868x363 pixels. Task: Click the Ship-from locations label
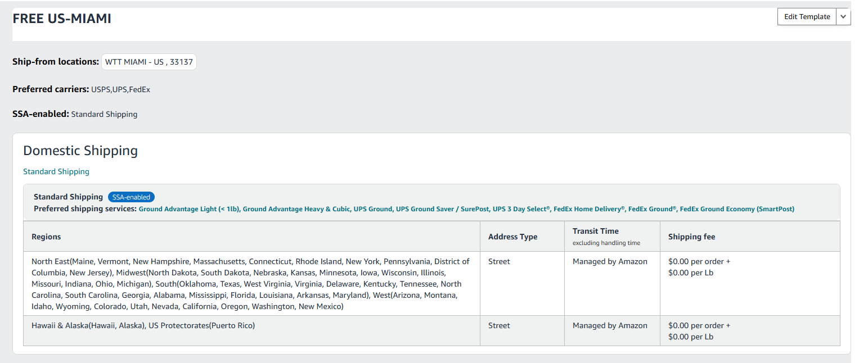pos(56,62)
